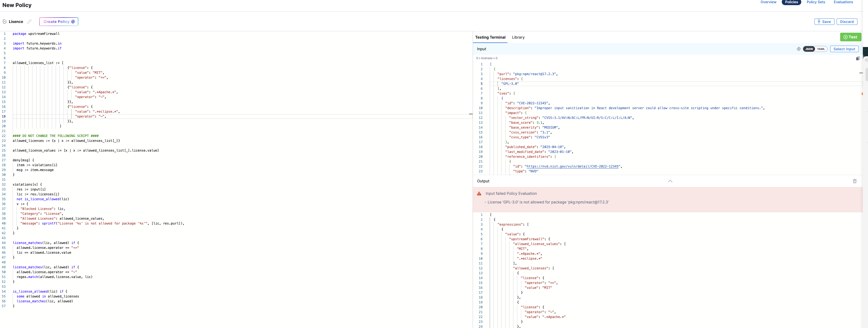Click the red warning triangle in Output
The width and height of the screenshot is (868, 328).
[479, 194]
